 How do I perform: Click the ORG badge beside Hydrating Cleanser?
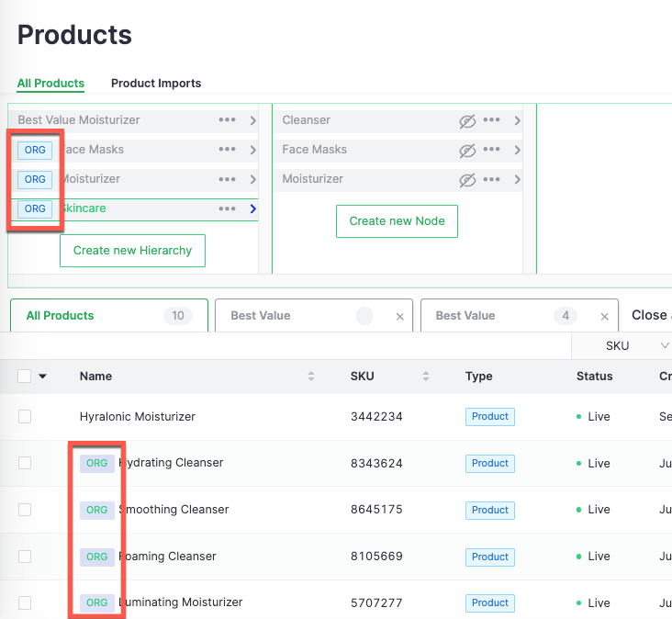96,464
